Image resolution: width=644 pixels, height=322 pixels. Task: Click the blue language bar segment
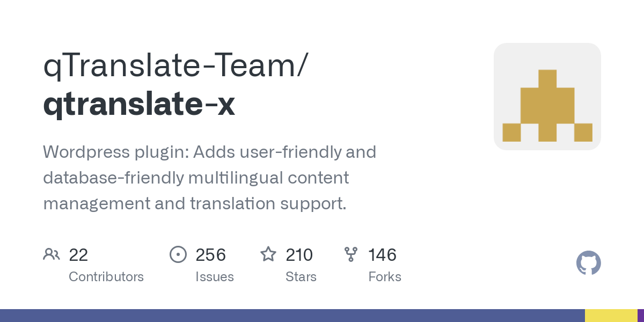pos(292,316)
